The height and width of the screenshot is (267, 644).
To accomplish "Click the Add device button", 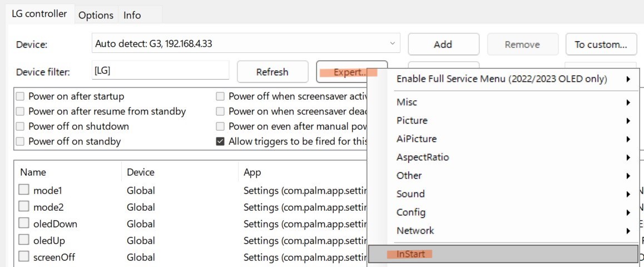I will coord(443,44).
